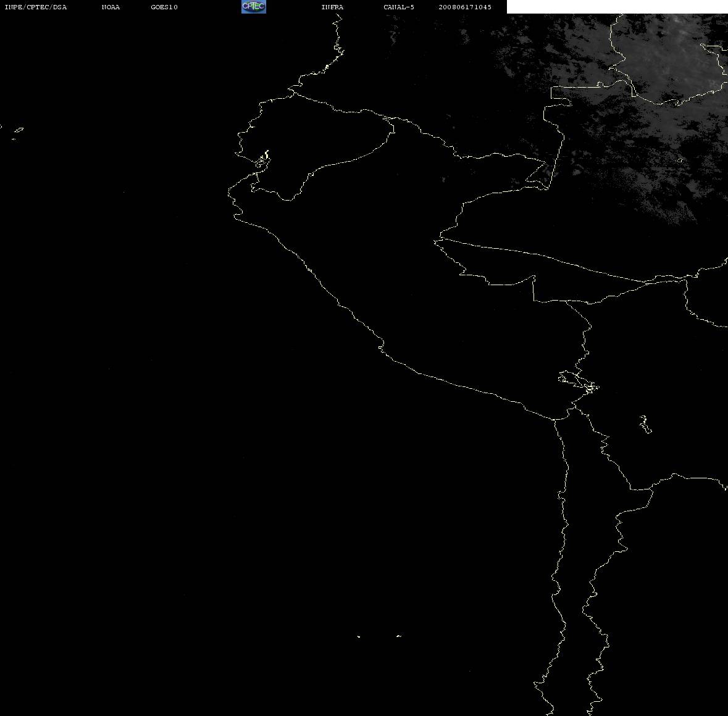Select the INFRA label in header
This screenshot has width=728, height=716.
332,7
